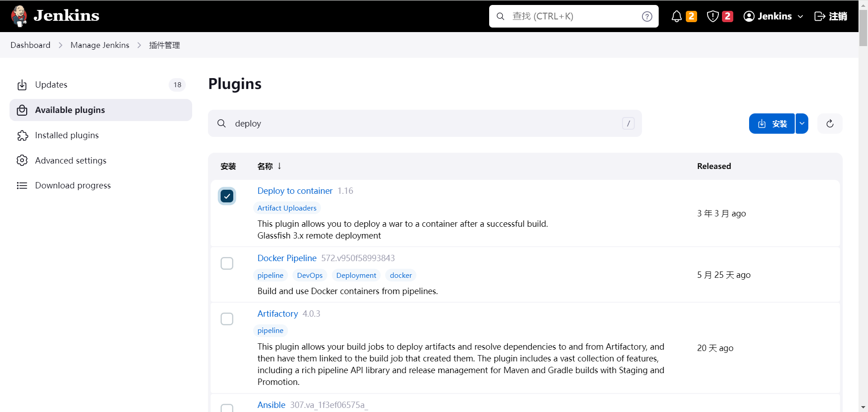Screen dimensions: 868x412
Task: Go to the Dashboard breadcrumb
Action: tap(30, 45)
